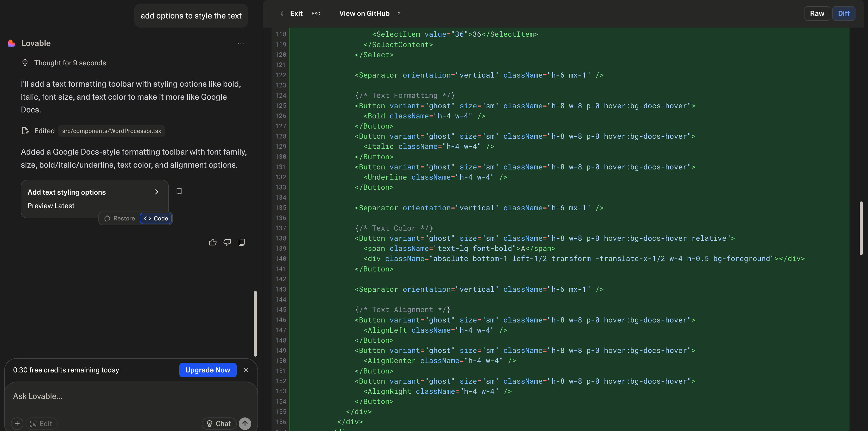Expand the Thought for 9 seconds section
The width and height of the screenshot is (868, 431).
(x=70, y=63)
